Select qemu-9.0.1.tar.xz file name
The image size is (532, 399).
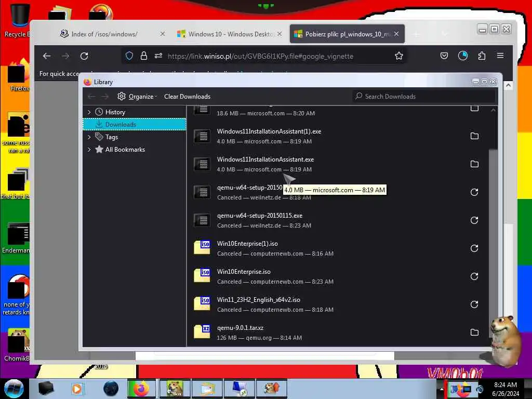tap(240, 328)
